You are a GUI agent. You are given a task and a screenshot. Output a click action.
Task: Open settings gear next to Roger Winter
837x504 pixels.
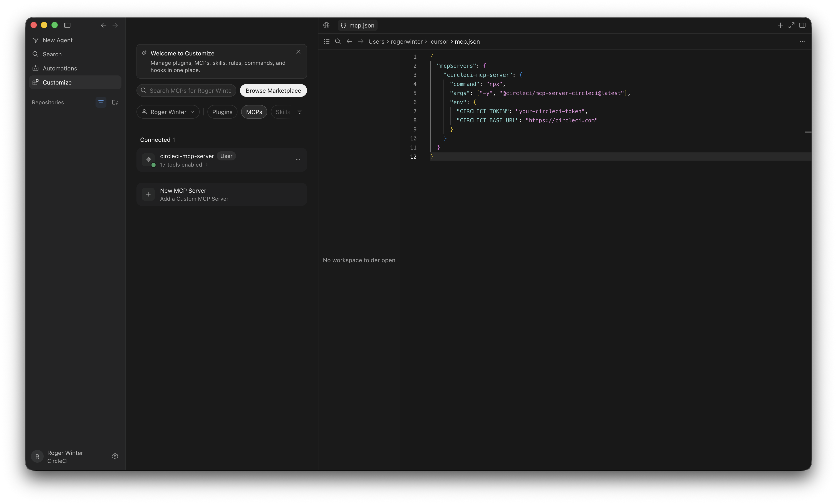[x=115, y=456]
